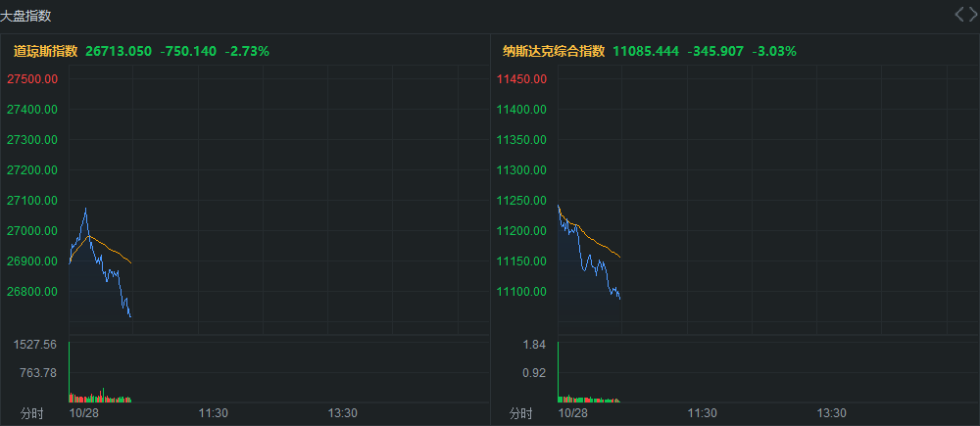The image size is (980, 426).
Task: Click the 27100.00 axis label
Action: tap(32, 200)
